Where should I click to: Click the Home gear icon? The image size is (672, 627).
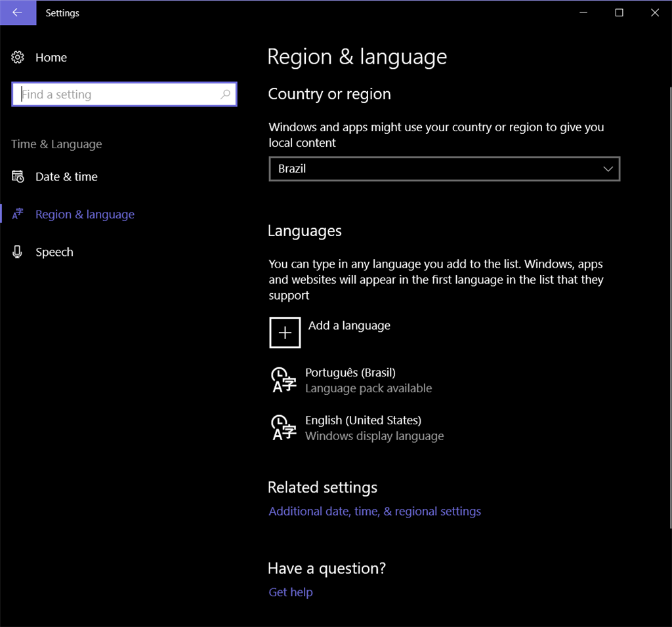(18, 58)
